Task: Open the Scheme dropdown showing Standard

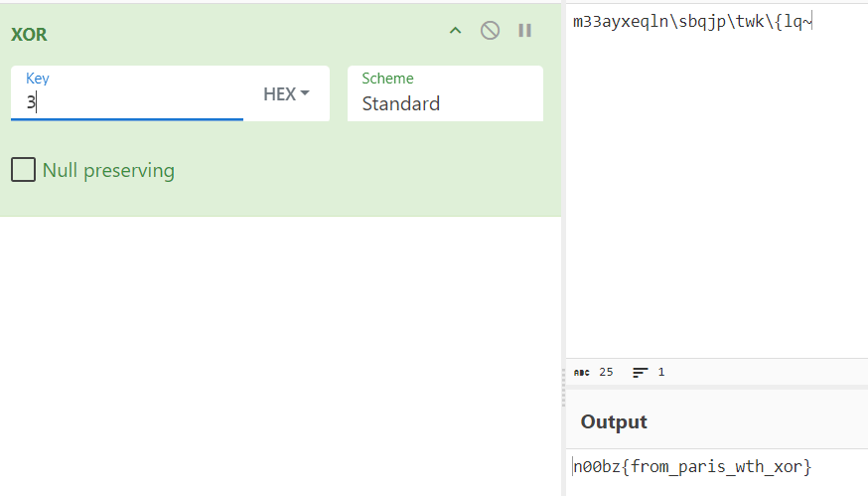Action: pyautogui.click(x=445, y=103)
